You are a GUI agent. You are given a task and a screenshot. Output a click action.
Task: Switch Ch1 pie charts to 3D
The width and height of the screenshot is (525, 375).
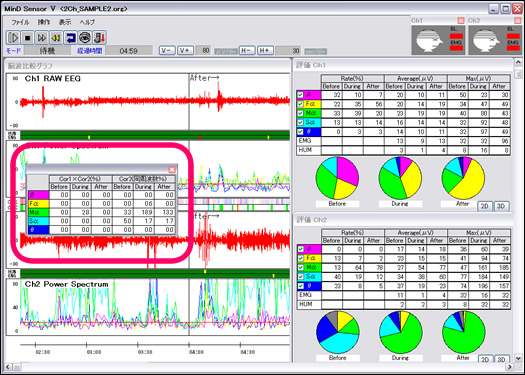(501, 206)
